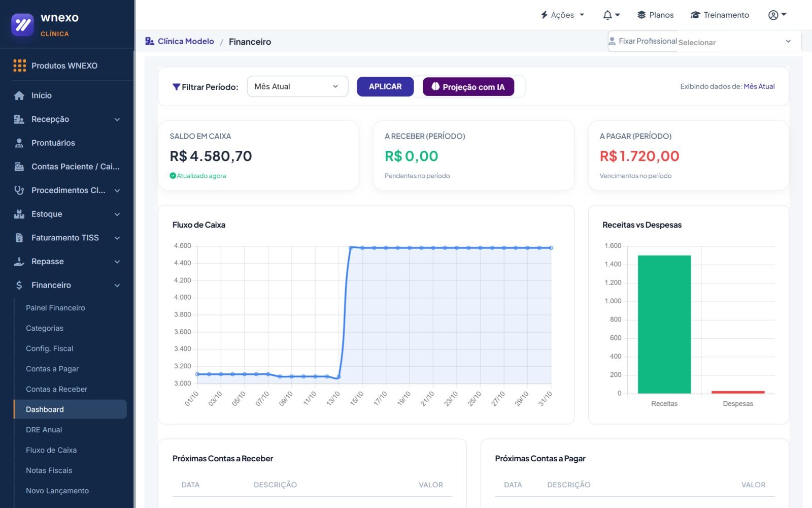Screen dimensions: 812x508
Task: Click the Procedimentos stethoscope icon
Action: [x=19, y=190]
